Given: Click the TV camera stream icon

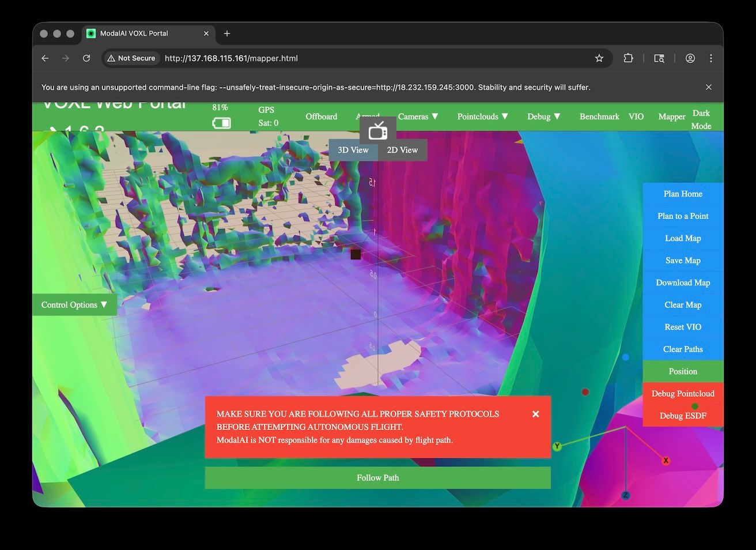Looking at the screenshot, I should pos(378,131).
